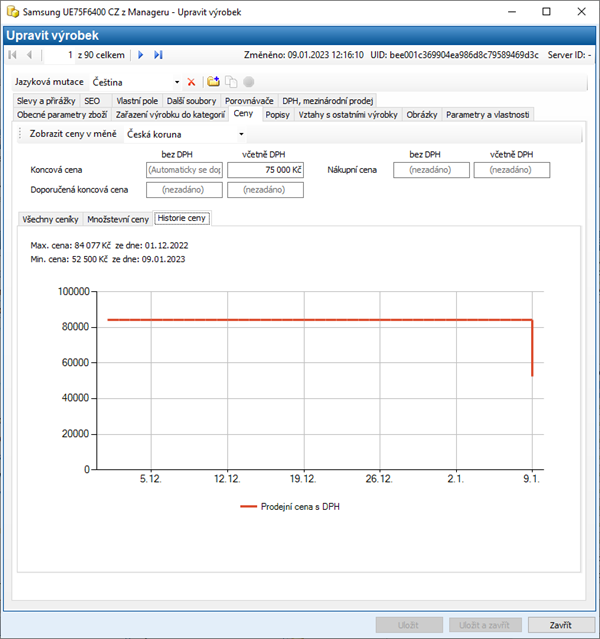The image size is (600, 639).
Task: Switch to the Množstevní ceny tab
Action: [x=118, y=218]
